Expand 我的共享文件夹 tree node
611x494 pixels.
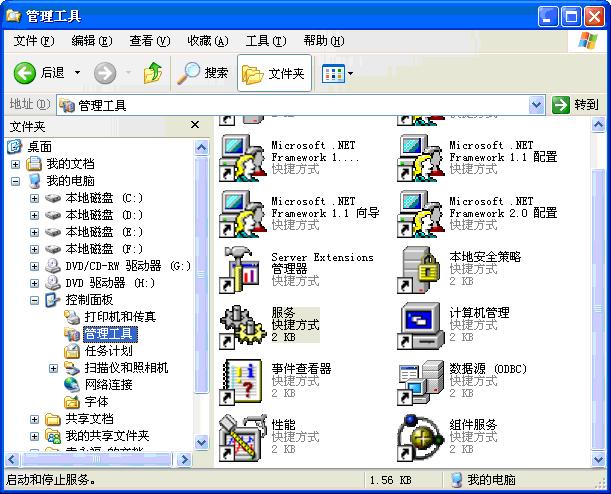[x=34, y=436]
